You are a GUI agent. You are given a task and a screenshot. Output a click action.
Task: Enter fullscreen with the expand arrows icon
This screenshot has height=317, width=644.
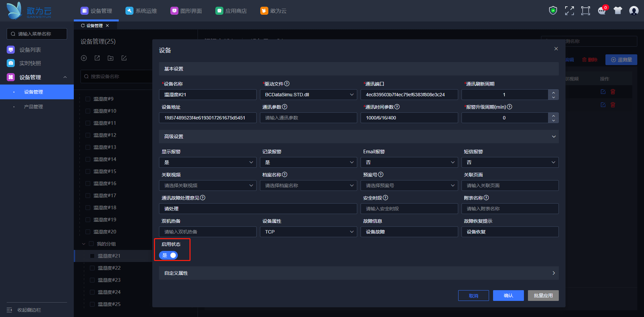tap(569, 11)
